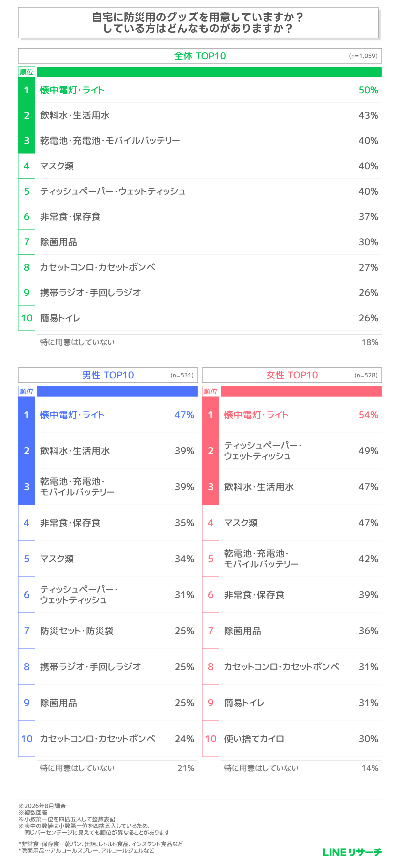Viewport: 400px width, 868px height.
Task: Select 飲料水・生活用水 row in 全体 ranking
Action: pos(209,115)
